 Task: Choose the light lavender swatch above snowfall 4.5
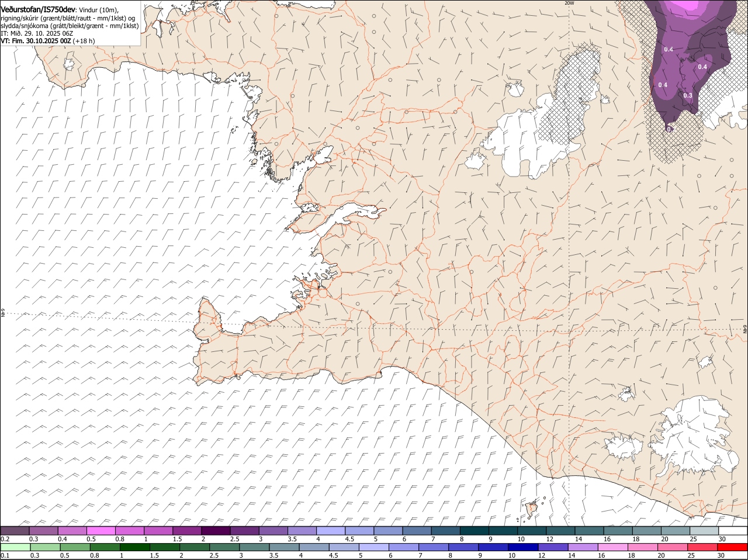(359, 531)
